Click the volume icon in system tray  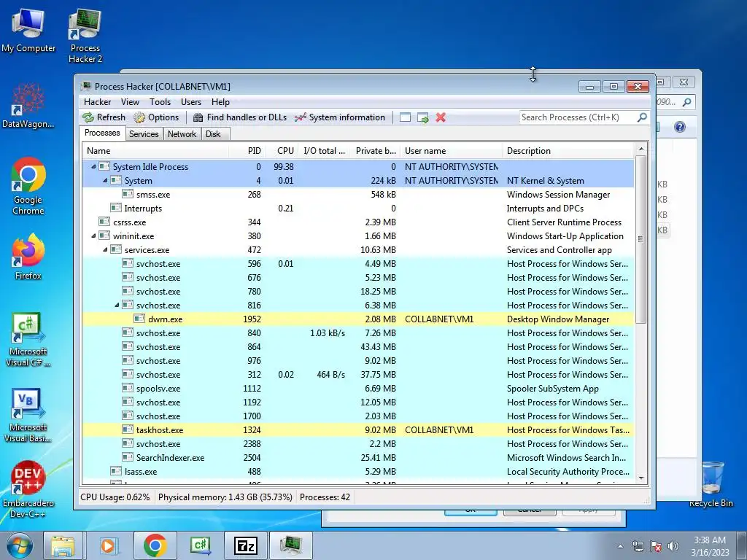(673, 546)
